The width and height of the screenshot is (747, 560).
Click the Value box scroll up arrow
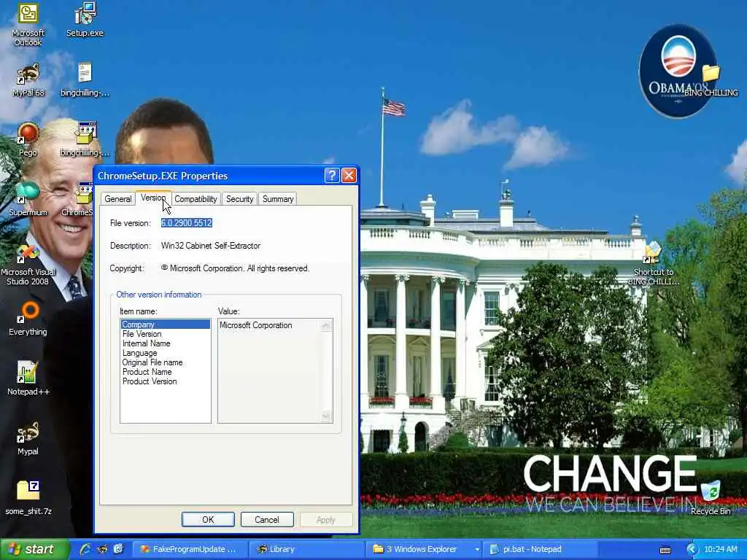(326, 325)
